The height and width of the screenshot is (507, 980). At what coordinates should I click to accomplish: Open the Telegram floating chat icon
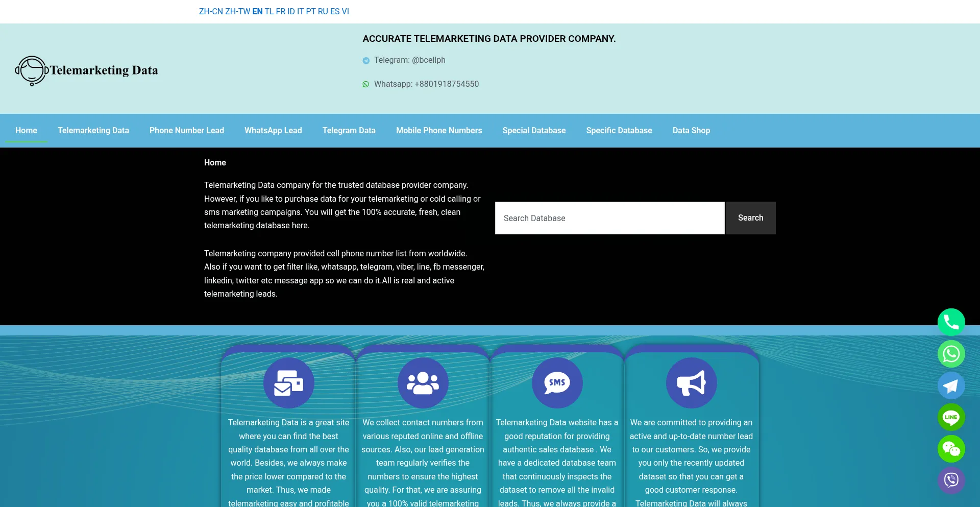pyautogui.click(x=951, y=385)
